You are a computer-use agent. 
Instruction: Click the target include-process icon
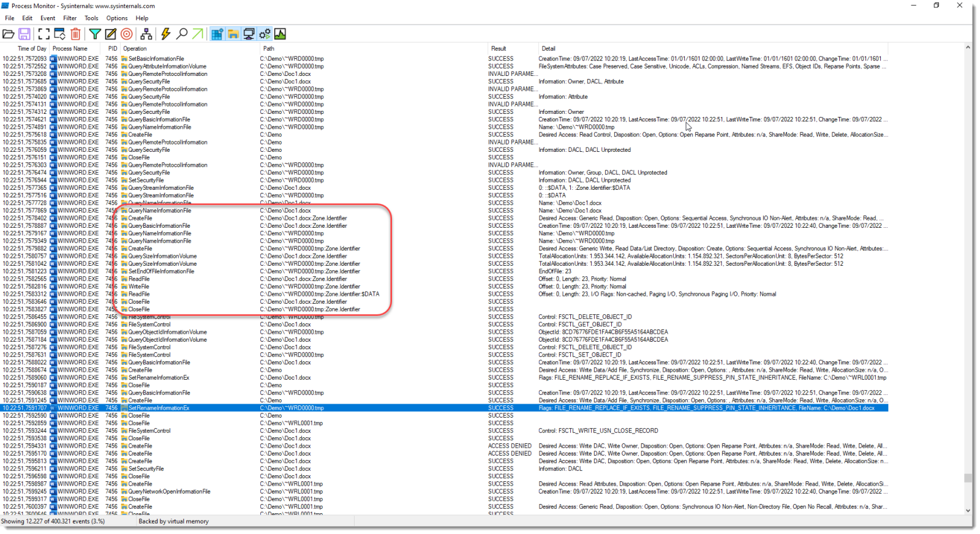127,34
